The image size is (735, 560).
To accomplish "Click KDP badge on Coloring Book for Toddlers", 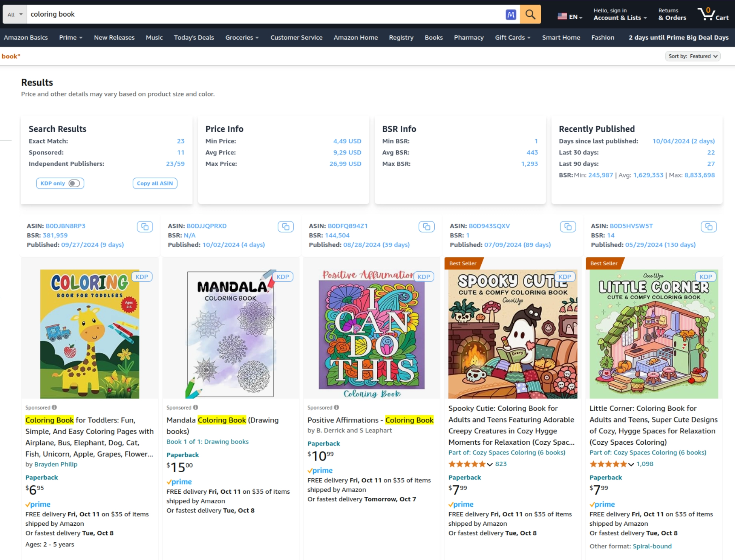I will [x=142, y=277].
